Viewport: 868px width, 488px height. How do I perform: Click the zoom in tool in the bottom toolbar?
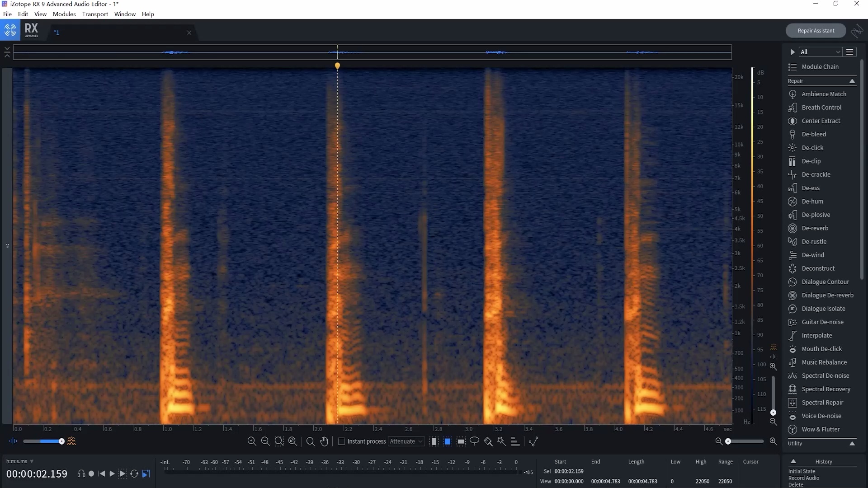tap(252, 441)
